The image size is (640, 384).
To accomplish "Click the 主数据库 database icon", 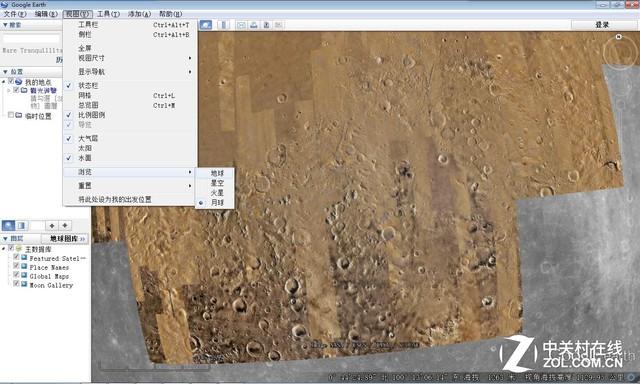I will tap(19, 249).
